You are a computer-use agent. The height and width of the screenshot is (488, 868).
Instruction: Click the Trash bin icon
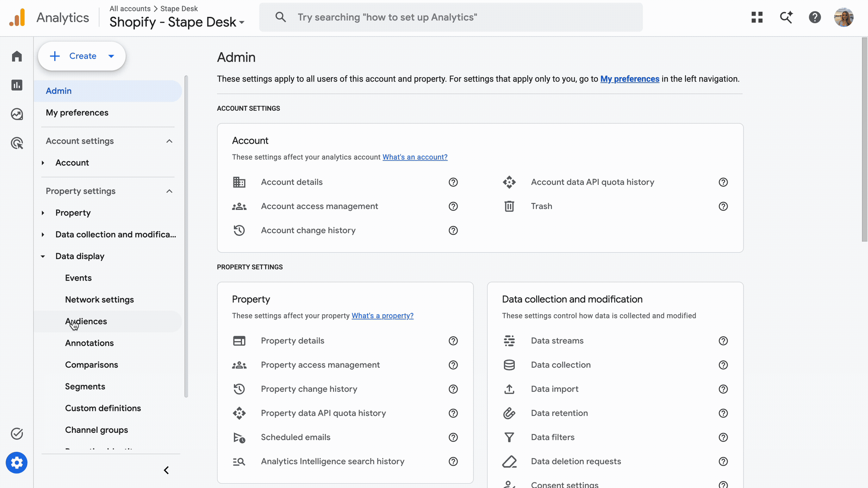point(509,206)
